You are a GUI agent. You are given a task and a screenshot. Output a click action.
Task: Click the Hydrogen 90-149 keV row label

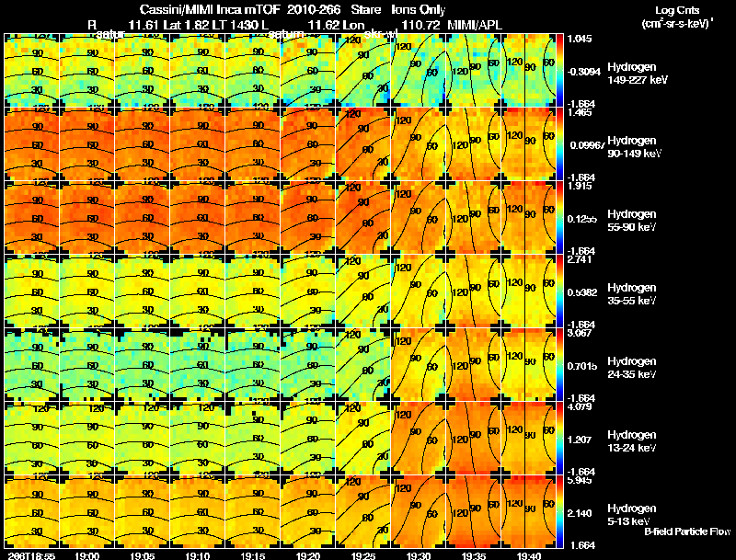point(635,147)
